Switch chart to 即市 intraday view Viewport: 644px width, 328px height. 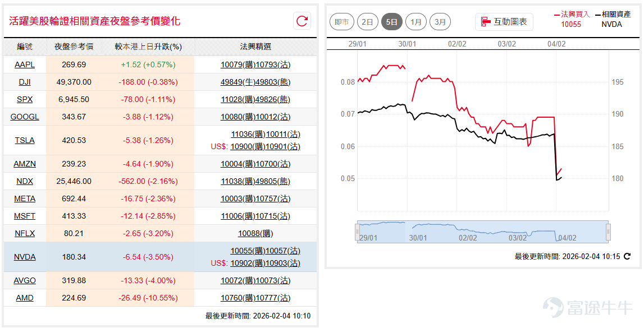tap(342, 22)
